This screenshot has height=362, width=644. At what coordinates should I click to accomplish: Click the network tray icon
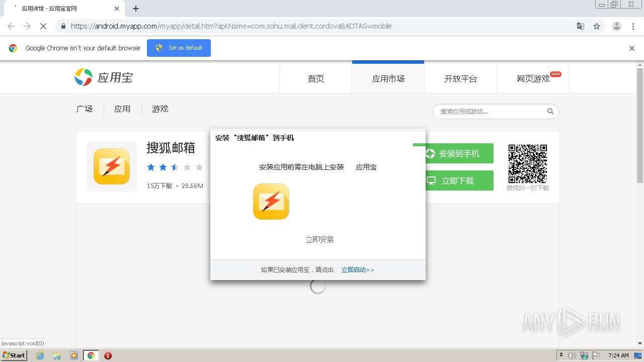[584, 355]
